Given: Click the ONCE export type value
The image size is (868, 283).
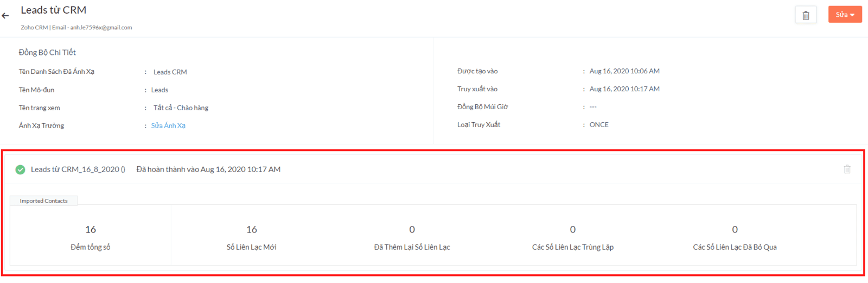Looking at the screenshot, I should (599, 125).
